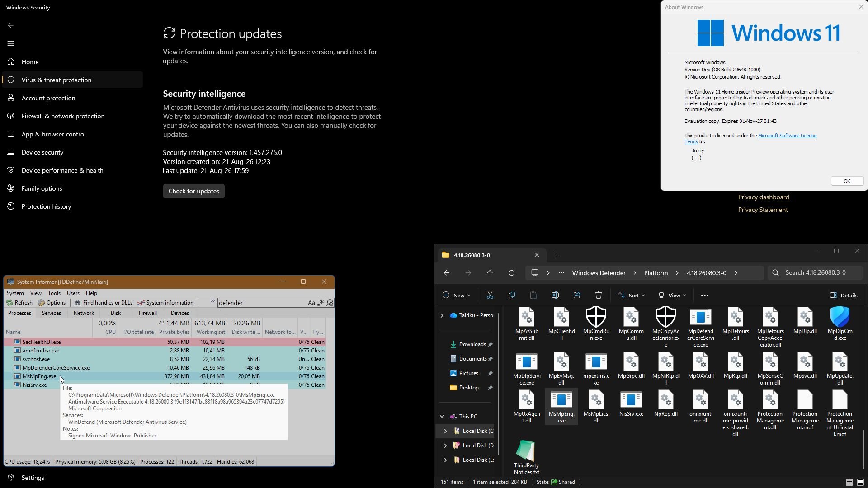Toggle the Details pane in File Explorer
The image size is (868, 488).
point(844,296)
